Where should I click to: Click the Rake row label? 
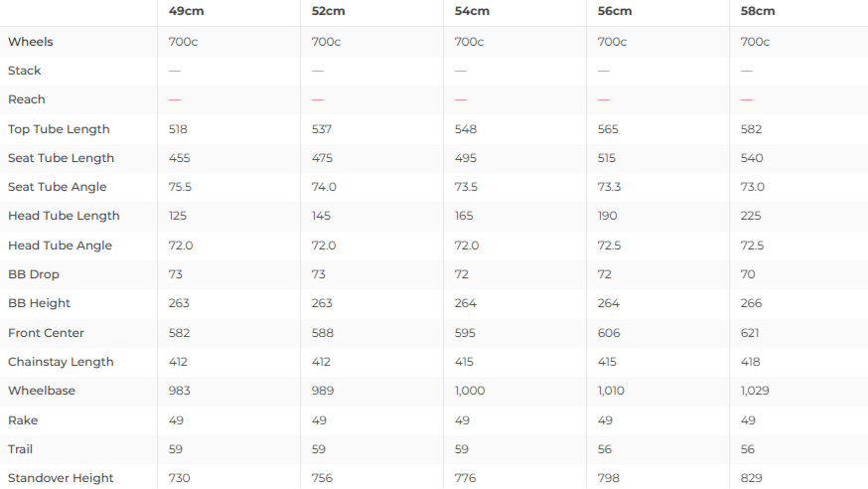(x=23, y=420)
